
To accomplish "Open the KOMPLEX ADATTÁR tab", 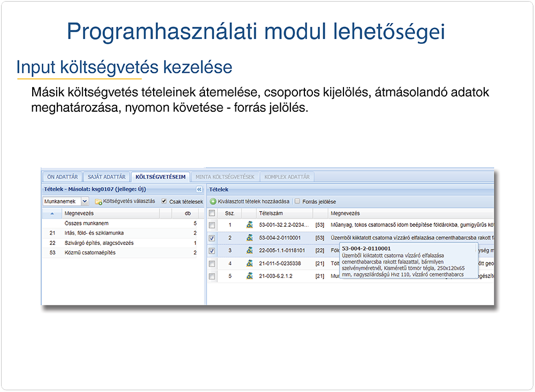I will click(287, 176).
